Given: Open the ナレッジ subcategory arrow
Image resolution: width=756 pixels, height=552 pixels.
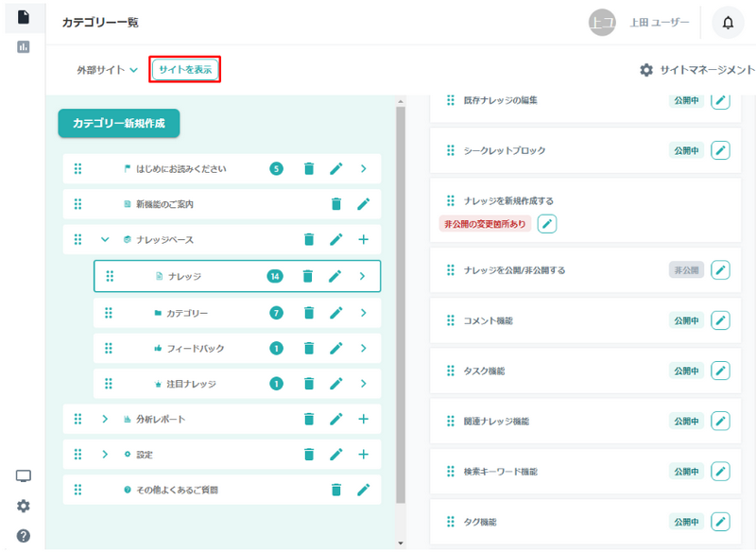Looking at the screenshot, I should coord(362,276).
